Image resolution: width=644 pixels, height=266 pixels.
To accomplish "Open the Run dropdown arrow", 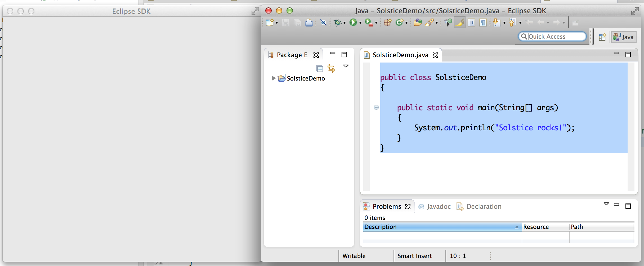I will click(360, 23).
